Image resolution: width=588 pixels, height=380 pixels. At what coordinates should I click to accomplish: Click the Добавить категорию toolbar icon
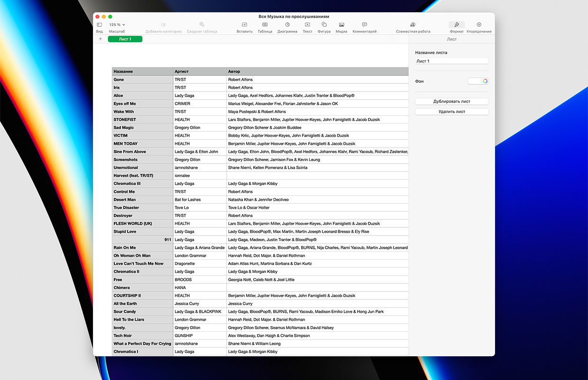pyautogui.click(x=163, y=24)
